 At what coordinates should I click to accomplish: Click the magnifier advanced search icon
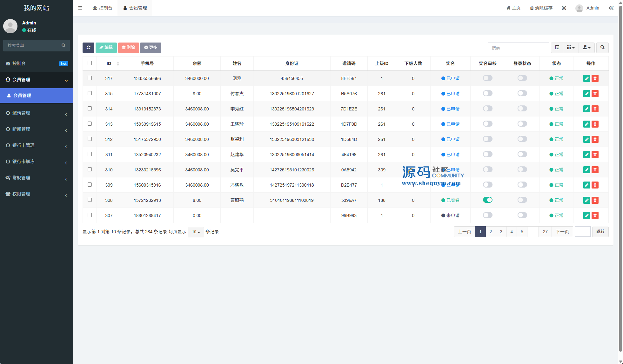(602, 48)
